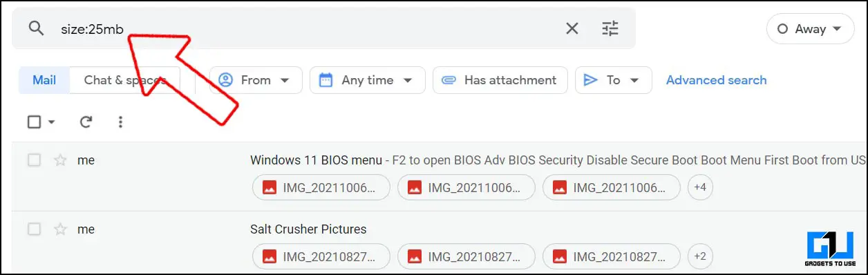Open the From filter dropdown
The image size is (868, 275).
[x=256, y=80]
